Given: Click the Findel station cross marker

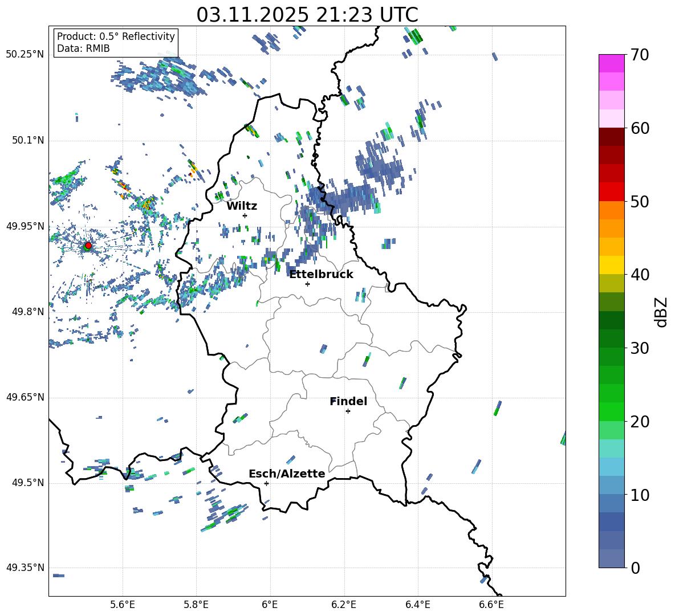Looking at the screenshot, I should click(x=348, y=411).
